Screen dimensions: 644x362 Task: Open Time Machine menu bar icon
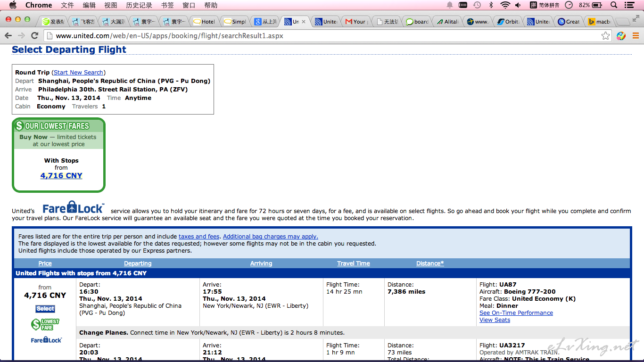[477, 5]
